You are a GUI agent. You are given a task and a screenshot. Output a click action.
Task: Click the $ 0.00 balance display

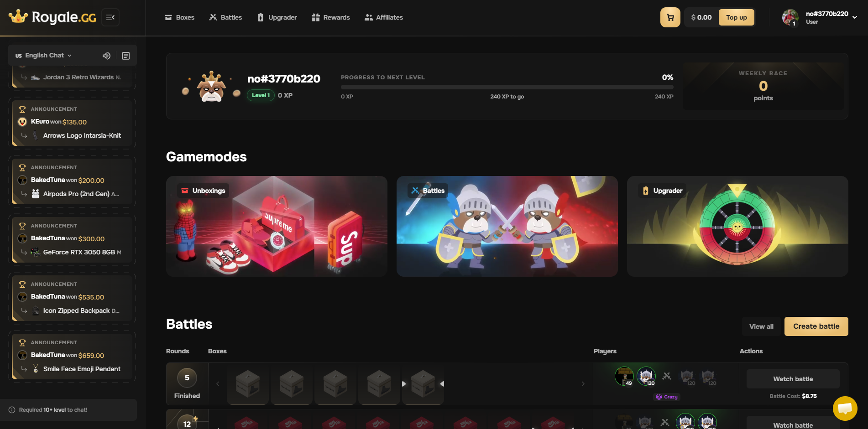[x=701, y=17]
